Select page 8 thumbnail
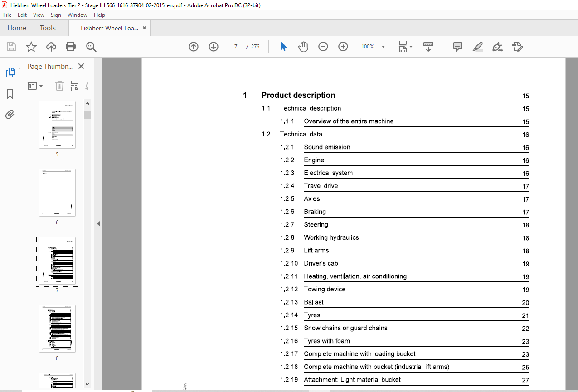 pyautogui.click(x=57, y=329)
